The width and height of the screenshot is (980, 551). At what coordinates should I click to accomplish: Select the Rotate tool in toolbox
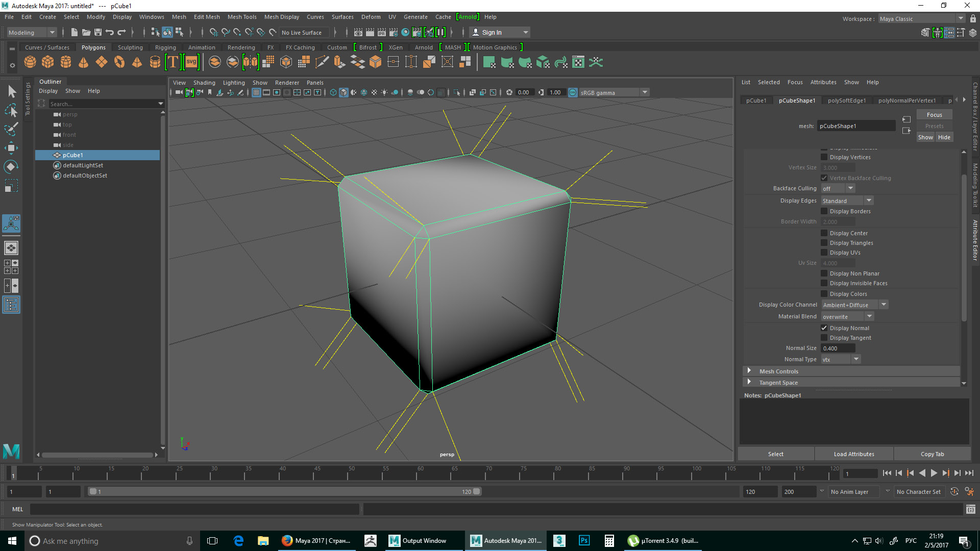11,167
